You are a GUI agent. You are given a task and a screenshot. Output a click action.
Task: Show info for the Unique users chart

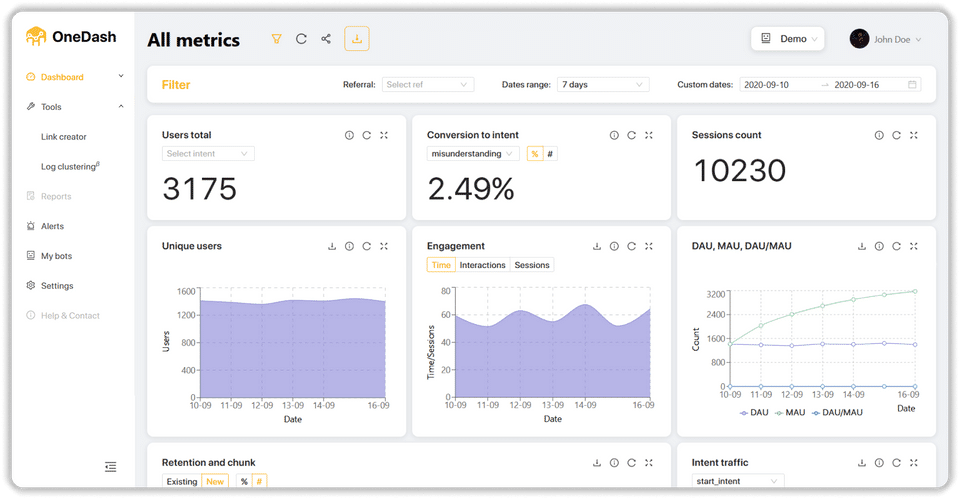tap(349, 246)
